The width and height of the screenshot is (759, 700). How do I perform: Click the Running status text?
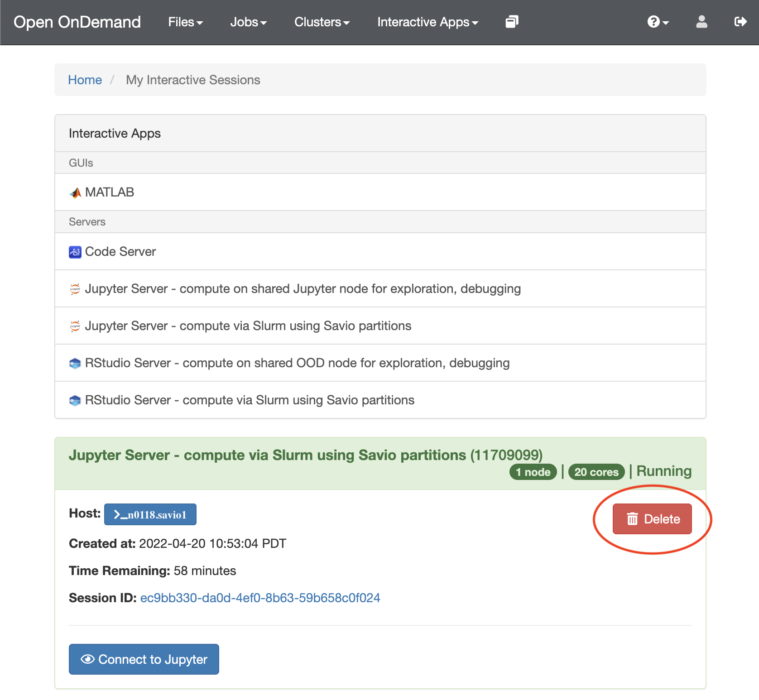[664, 471]
